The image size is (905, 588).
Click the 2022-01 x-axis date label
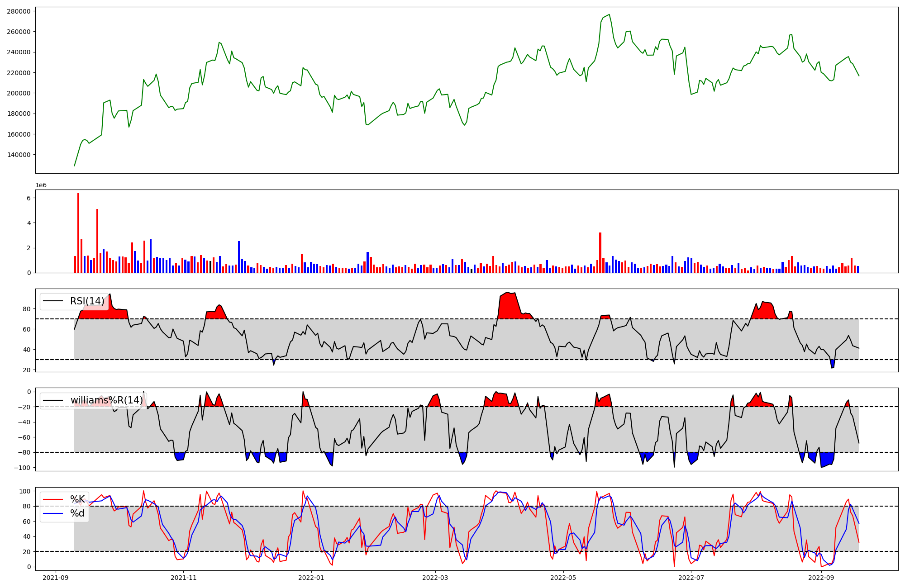pyautogui.click(x=311, y=578)
